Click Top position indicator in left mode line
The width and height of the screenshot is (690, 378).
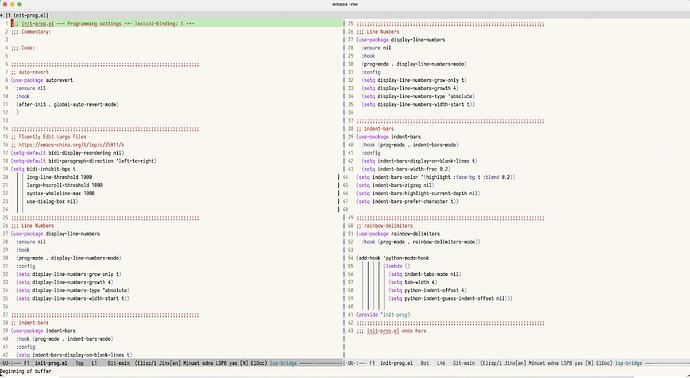(80, 363)
